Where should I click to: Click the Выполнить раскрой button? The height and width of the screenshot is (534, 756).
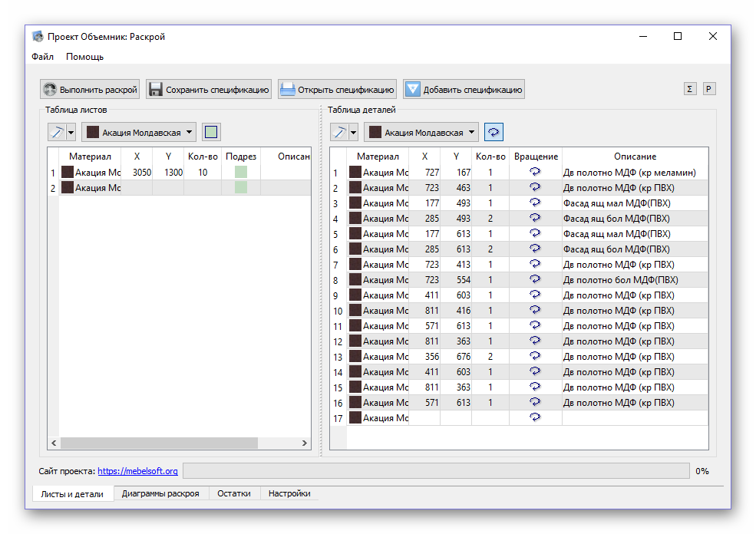tap(91, 90)
